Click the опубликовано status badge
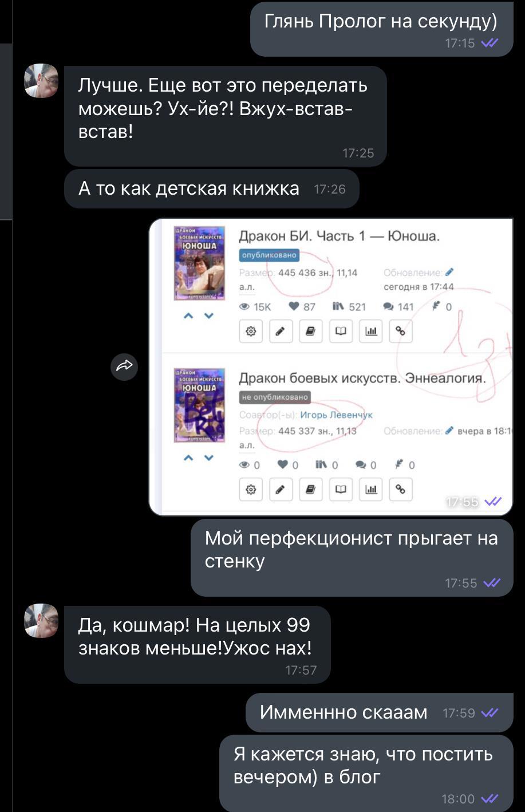The width and height of the screenshot is (525, 812). point(269,255)
